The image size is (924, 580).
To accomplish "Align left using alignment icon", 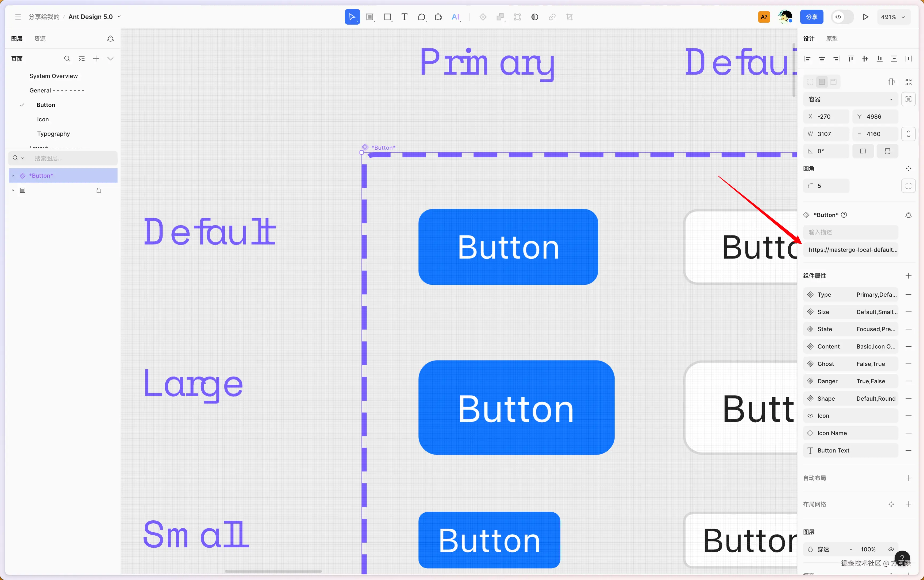I will click(807, 59).
